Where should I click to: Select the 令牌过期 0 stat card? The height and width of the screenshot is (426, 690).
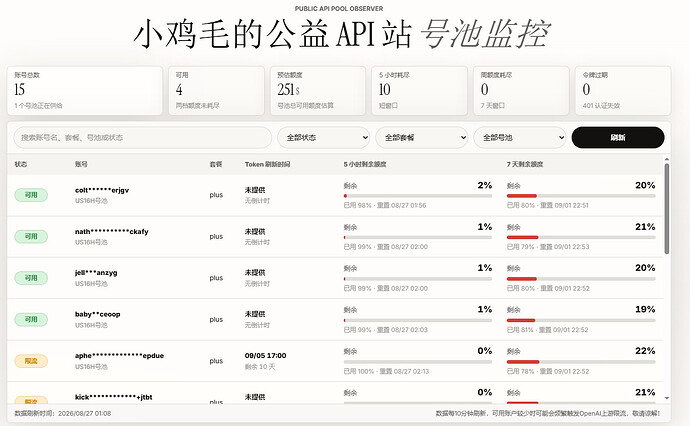coord(623,91)
